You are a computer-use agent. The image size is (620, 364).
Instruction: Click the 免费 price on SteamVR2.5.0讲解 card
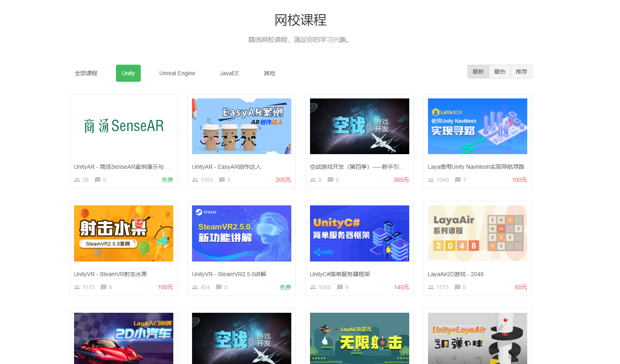pos(285,287)
